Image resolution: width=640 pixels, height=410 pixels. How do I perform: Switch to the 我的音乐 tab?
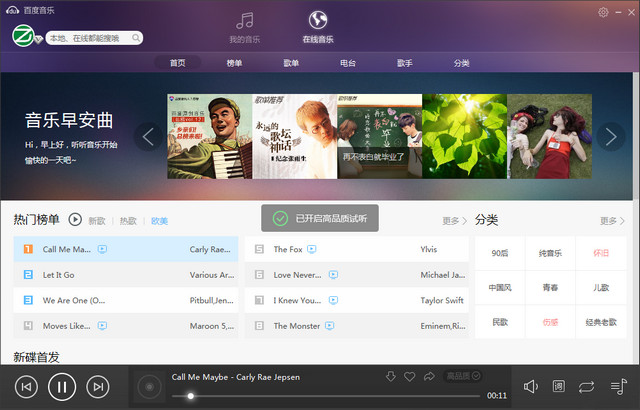(245, 27)
